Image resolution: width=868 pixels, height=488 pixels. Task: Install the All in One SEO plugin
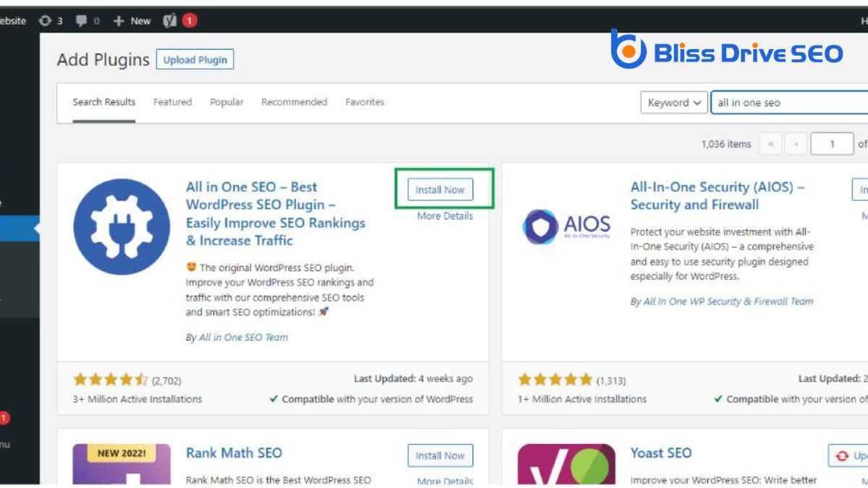[440, 189]
